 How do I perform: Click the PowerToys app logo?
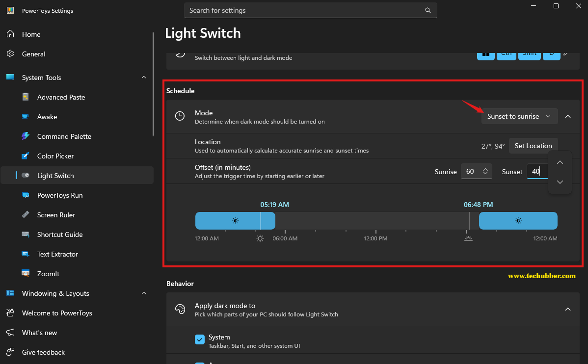point(10,10)
